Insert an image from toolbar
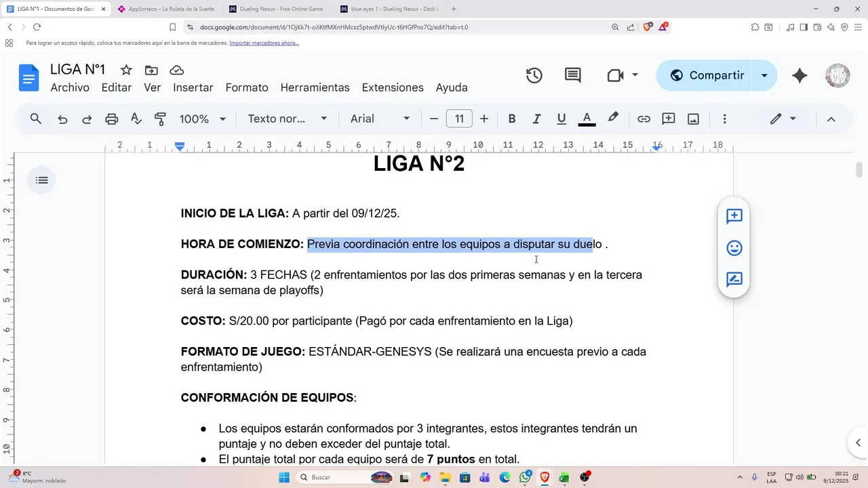 (x=693, y=119)
